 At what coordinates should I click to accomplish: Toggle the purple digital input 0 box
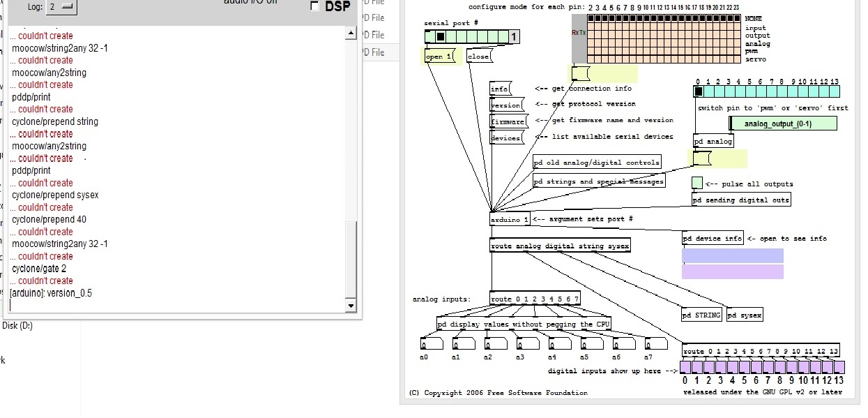[685, 367]
